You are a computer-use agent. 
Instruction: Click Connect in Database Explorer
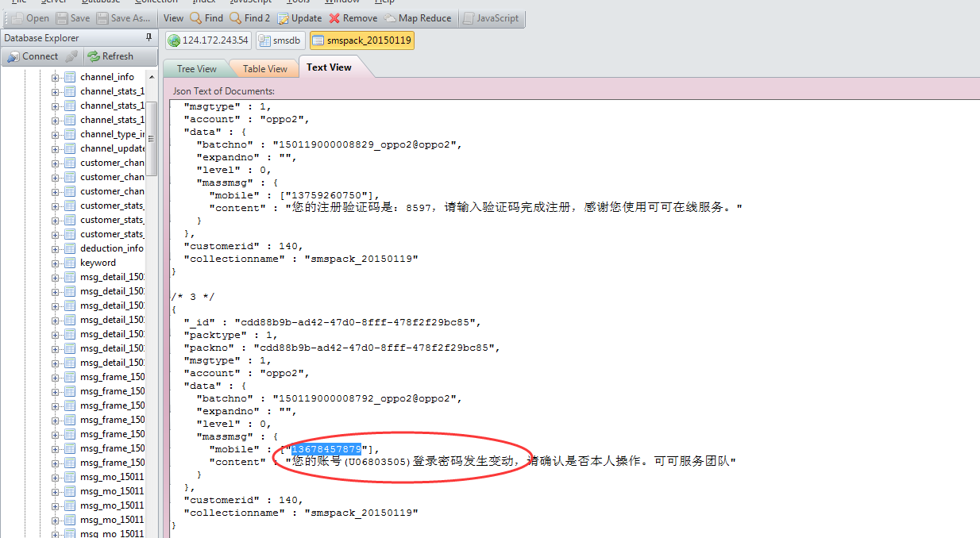[33, 56]
